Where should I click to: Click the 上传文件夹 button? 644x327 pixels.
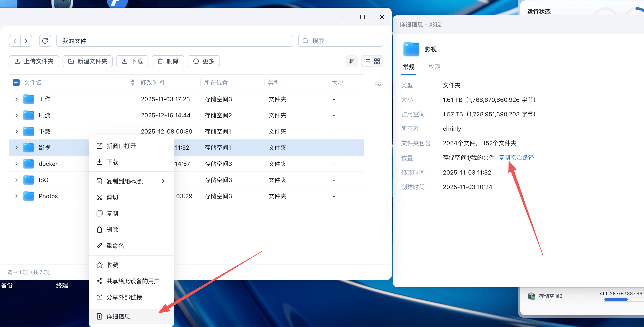34,61
